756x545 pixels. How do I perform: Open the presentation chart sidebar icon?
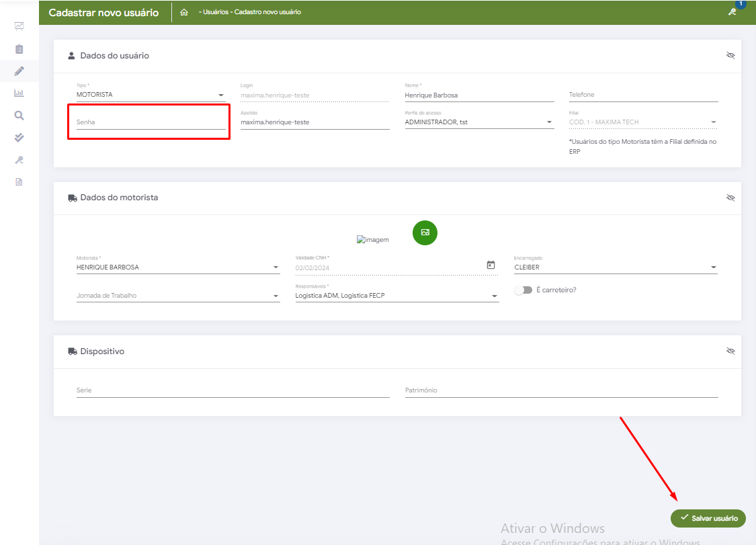click(19, 26)
